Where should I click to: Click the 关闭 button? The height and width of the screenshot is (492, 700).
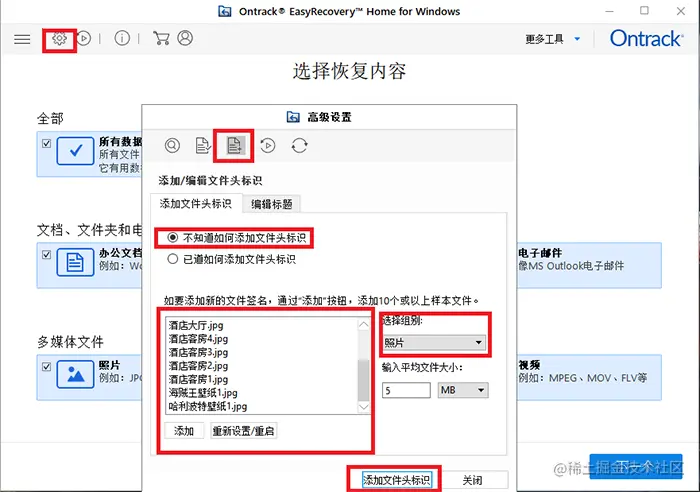472,480
